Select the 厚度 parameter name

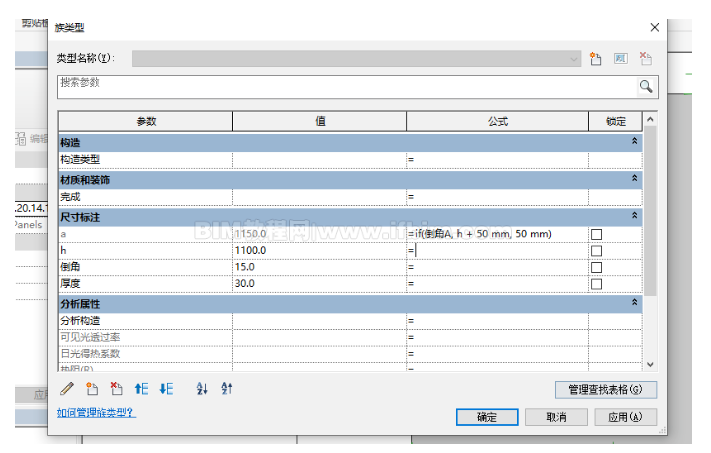(x=70, y=283)
